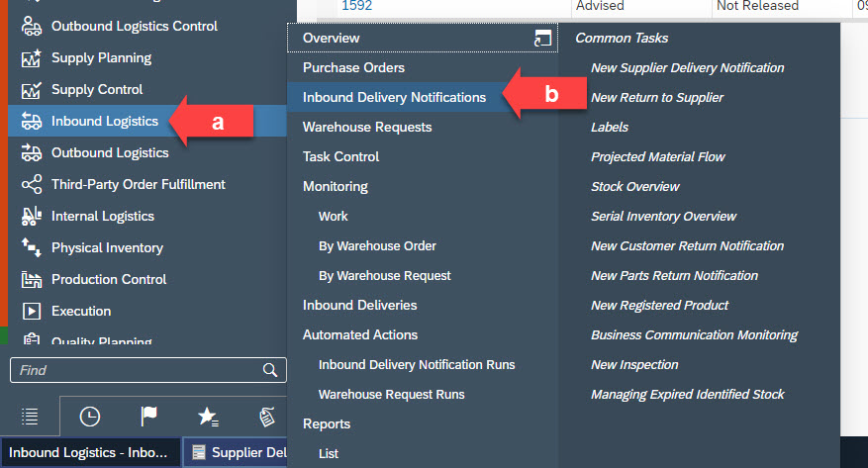The image size is (868, 468).
Task: Open Production Control work center
Action: pos(109,279)
